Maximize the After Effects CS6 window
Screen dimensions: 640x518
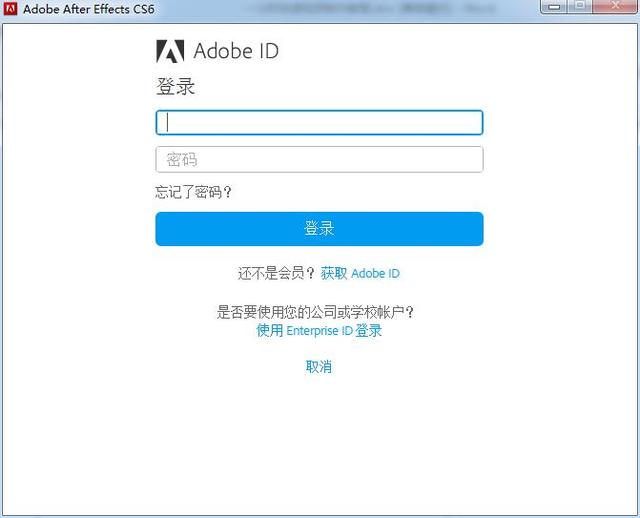pos(580,7)
